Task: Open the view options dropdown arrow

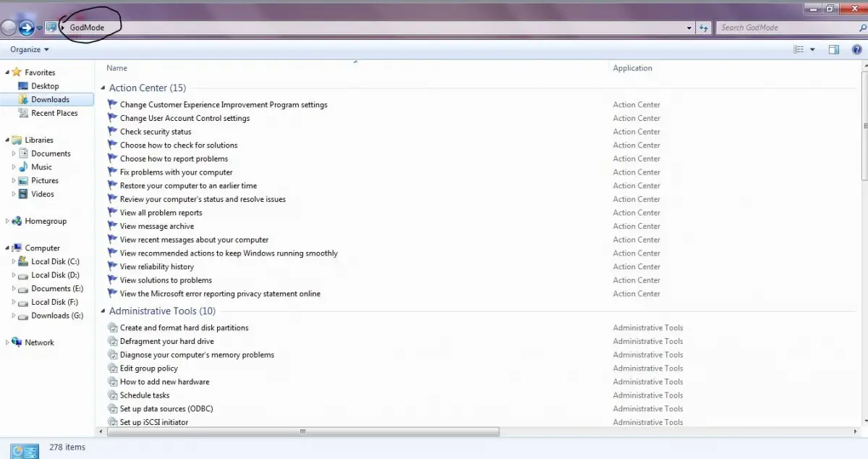Action: click(x=812, y=49)
